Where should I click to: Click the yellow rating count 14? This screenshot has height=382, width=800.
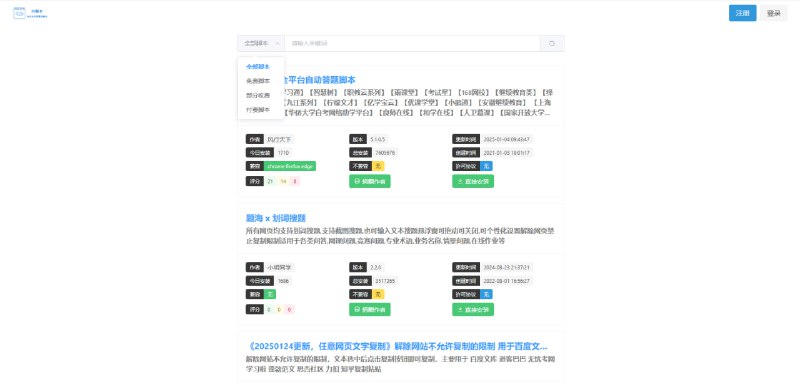tap(283, 181)
